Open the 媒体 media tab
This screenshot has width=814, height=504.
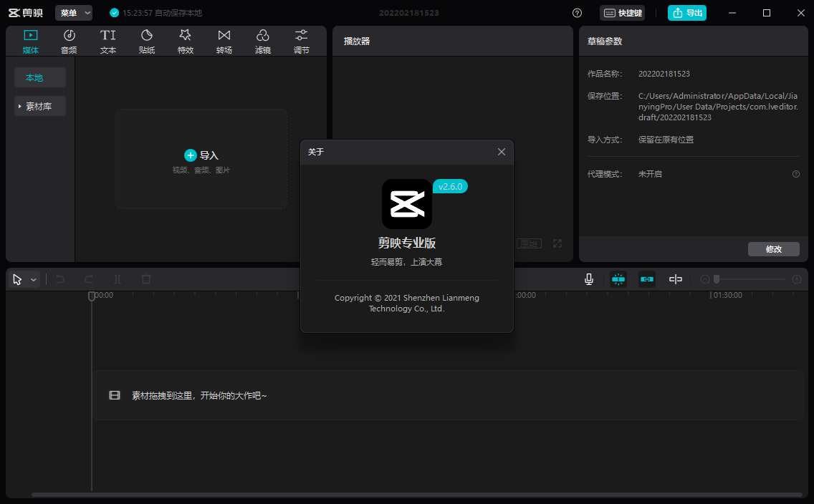click(x=31, y=42)
